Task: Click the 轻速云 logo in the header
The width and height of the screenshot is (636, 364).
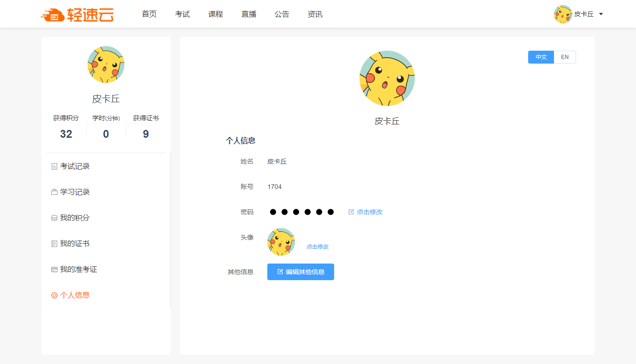Action: 77,15
